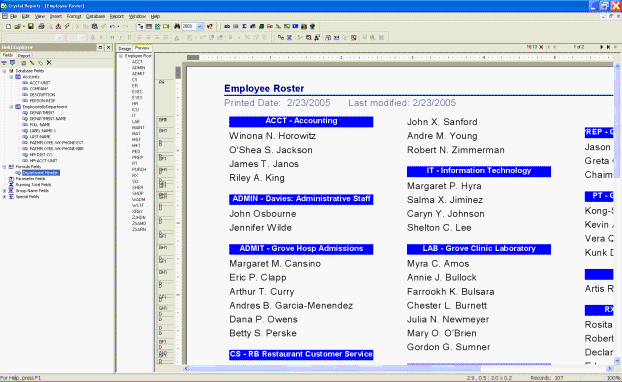Click the Employee Roster title

264,88
